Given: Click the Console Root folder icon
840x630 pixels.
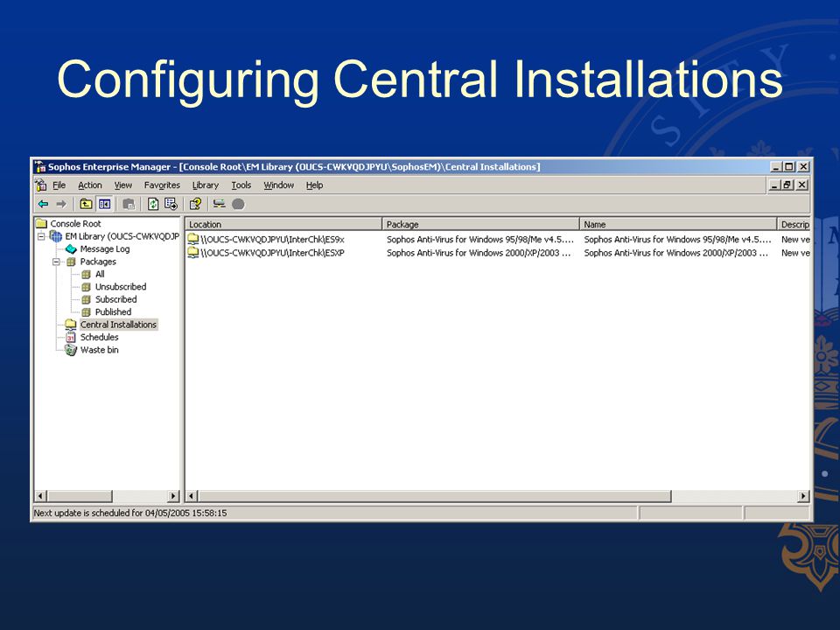Looking at the screenshot, I should [41, 223].
